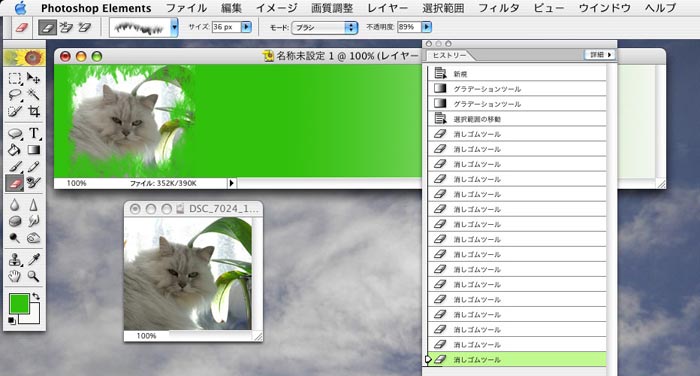Open the モード dropdown showing ブラシ
700x376 pixels.
(325, 28)
